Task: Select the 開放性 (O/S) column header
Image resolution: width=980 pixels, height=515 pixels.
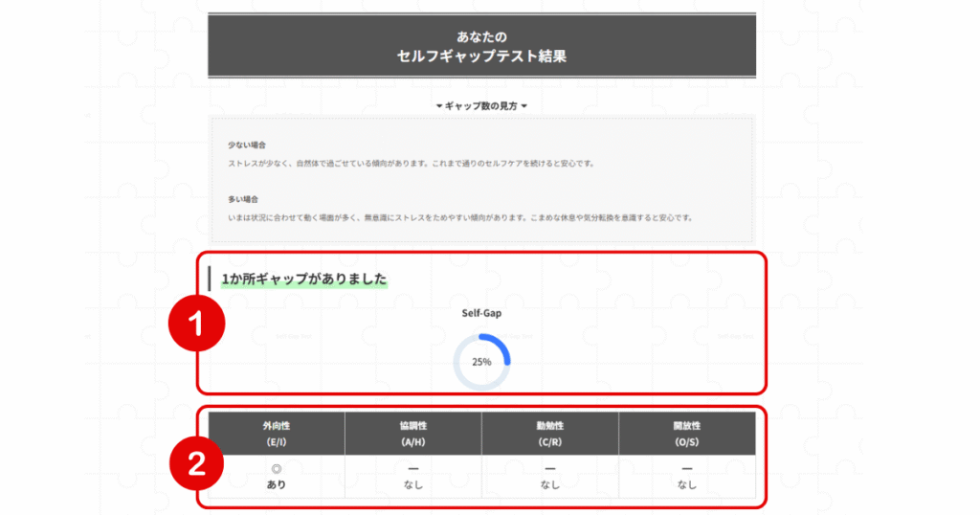Action: click(687, 433)
